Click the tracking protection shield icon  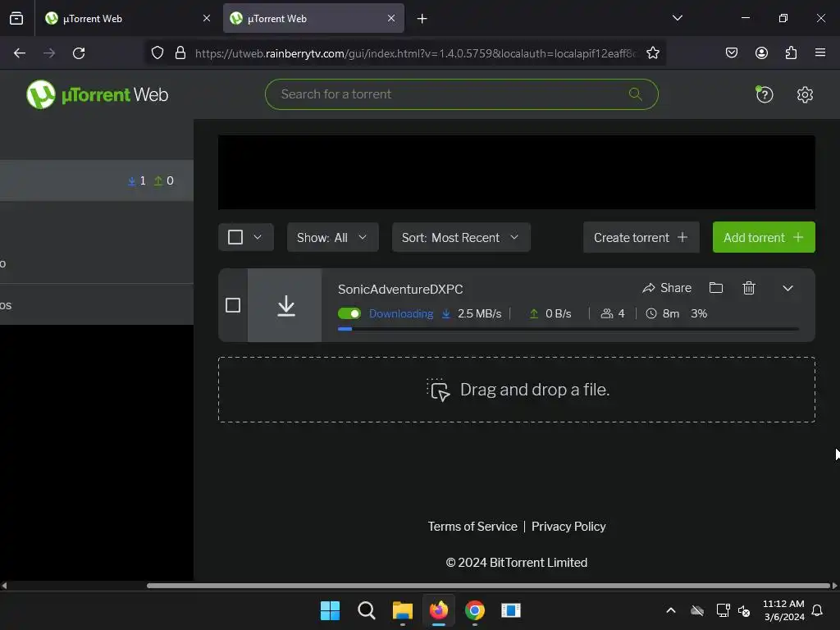(x=157, y=53)
